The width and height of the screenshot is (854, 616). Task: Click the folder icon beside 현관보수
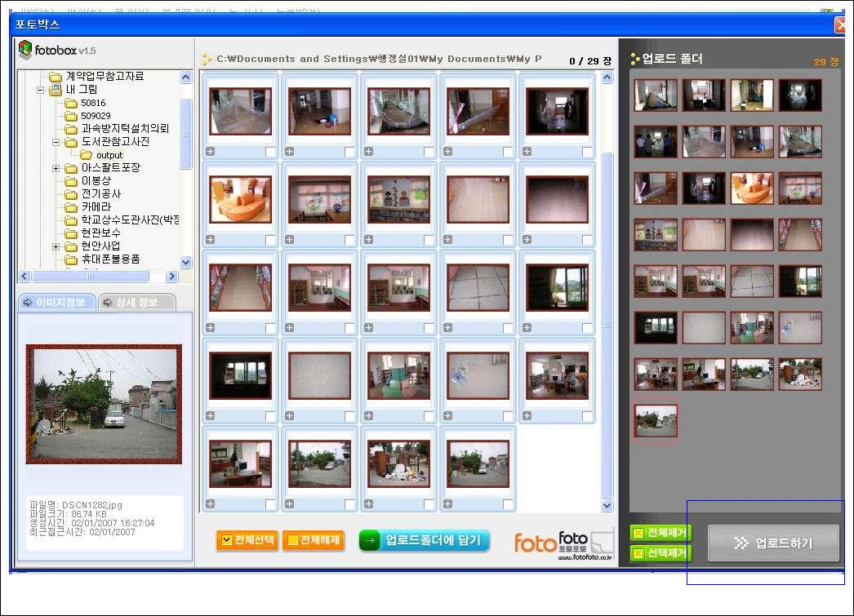[x=71, y=233]
